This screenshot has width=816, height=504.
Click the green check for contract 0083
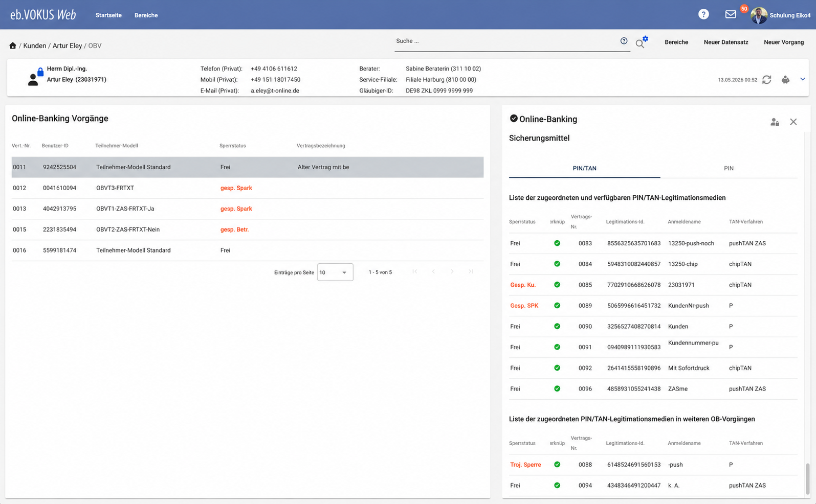[x=557, y=243]
